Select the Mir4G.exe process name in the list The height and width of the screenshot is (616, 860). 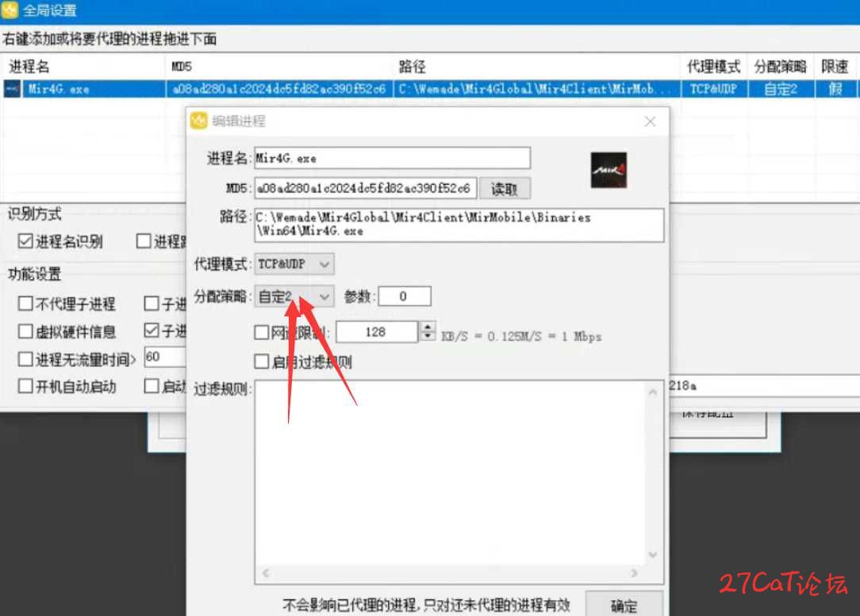(x=58, y=89)
